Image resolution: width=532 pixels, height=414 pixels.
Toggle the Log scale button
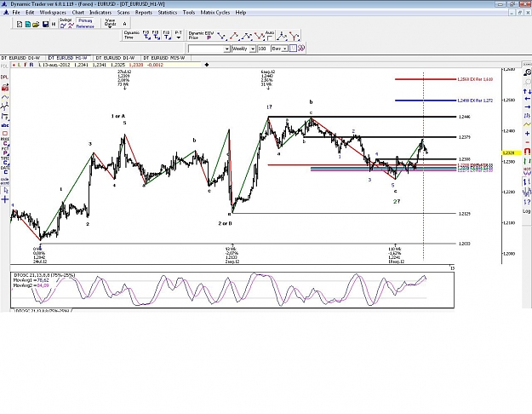coord(526,211)
